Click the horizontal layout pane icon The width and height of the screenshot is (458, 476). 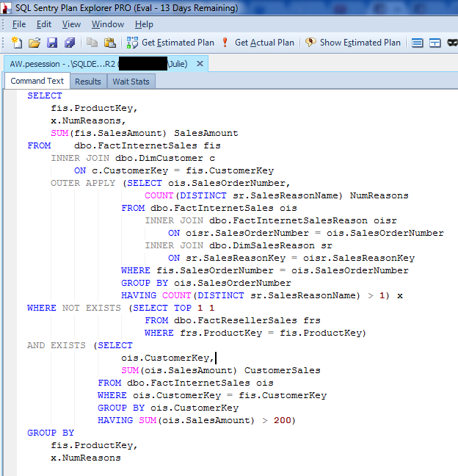tap(417, 43)
